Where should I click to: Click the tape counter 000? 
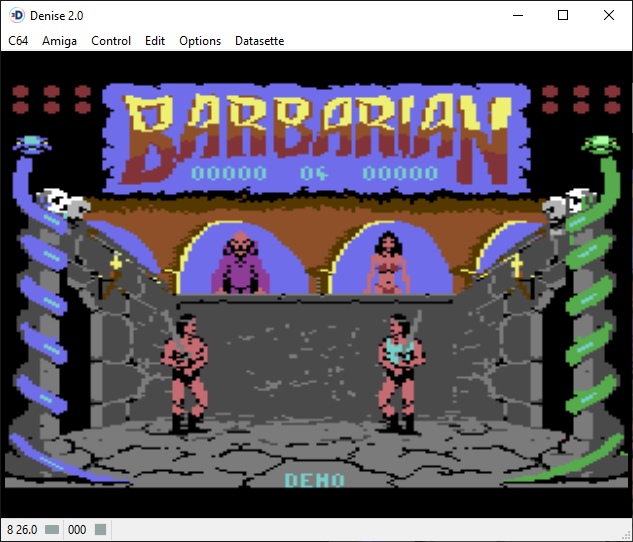[x=77, y=529]
